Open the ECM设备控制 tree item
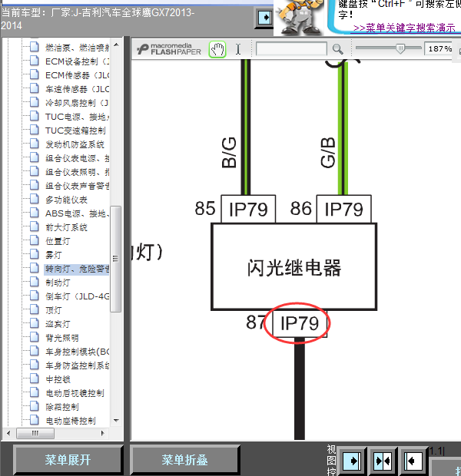The height and width of the screenshot is (476, 461). (x=77, y=61)
